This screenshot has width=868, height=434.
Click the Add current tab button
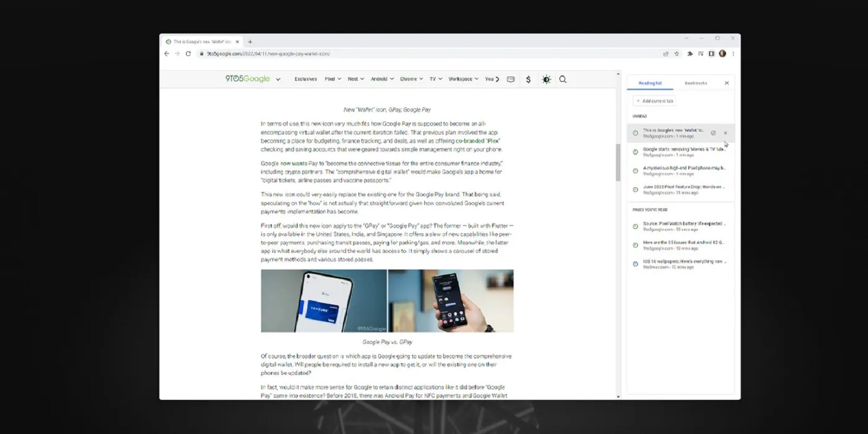pos(655,101)
